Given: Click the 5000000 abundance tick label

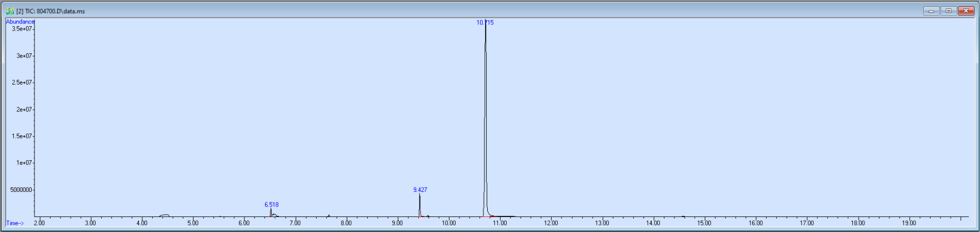Looking at the screenshot, I should [x=21, y=190].
